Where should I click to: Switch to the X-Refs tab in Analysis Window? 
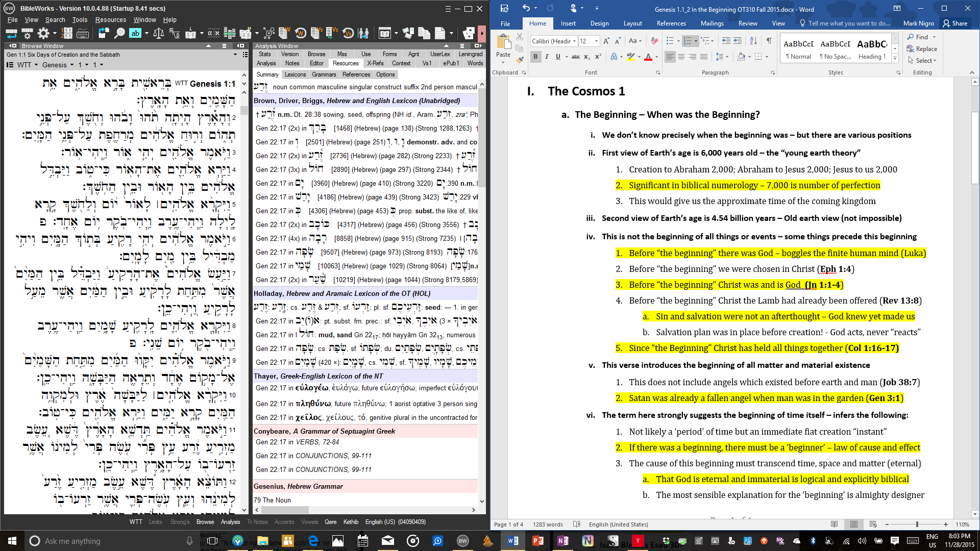[x=375, y=63]
